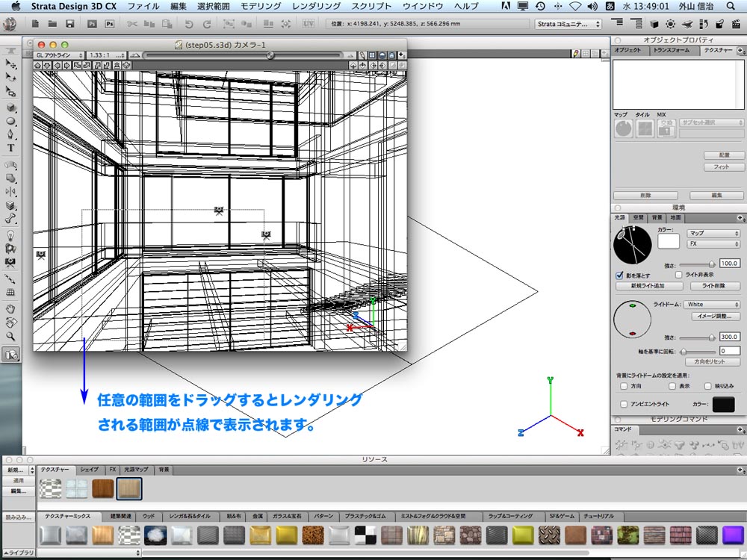
Task: Switch to the 建築関連 library tab
Action: coord(121,516)
